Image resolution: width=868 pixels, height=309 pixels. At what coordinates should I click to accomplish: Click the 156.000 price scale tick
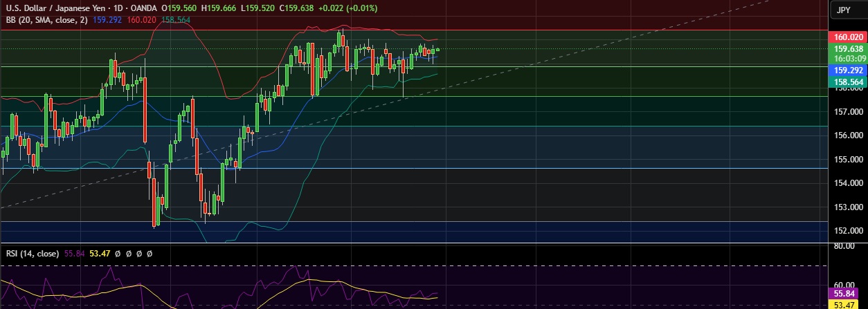pyautogui.click(x=848, y=135)
